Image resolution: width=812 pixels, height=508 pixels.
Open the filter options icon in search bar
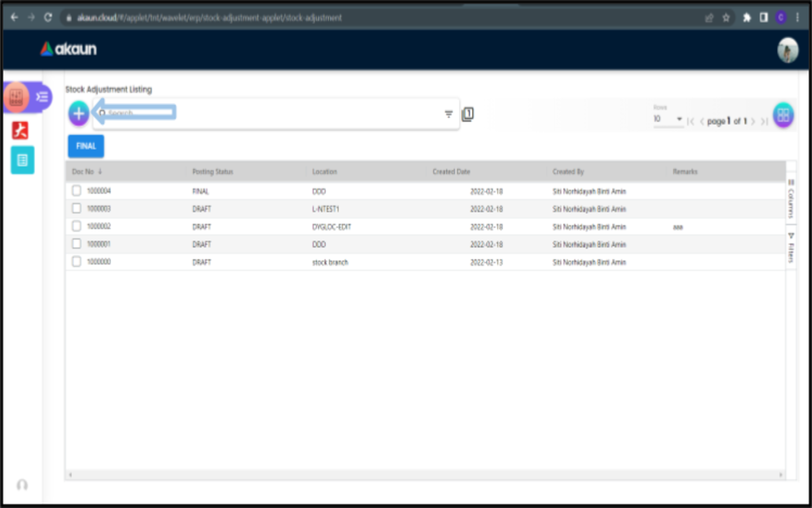pos(448,114)
